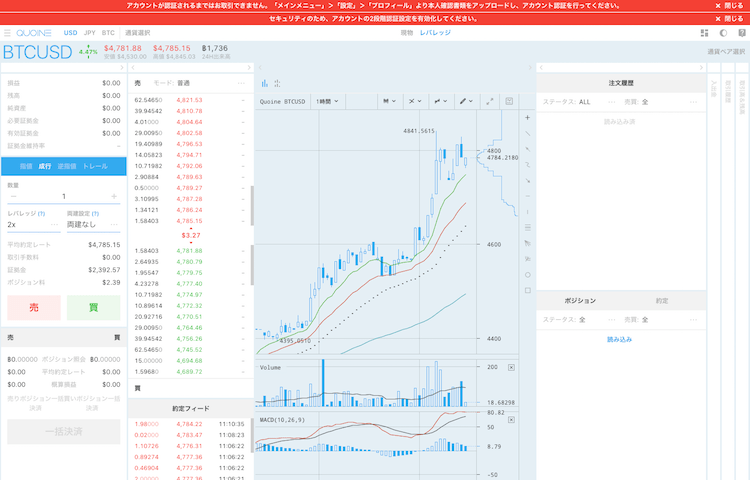
Task: Select the crosshair plus drawing tool
Action: [x=528, y=118]
